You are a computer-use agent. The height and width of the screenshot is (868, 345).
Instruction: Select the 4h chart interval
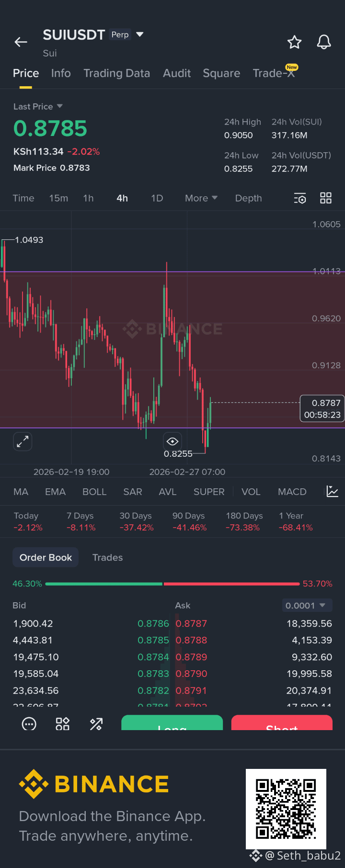point(122,198)
